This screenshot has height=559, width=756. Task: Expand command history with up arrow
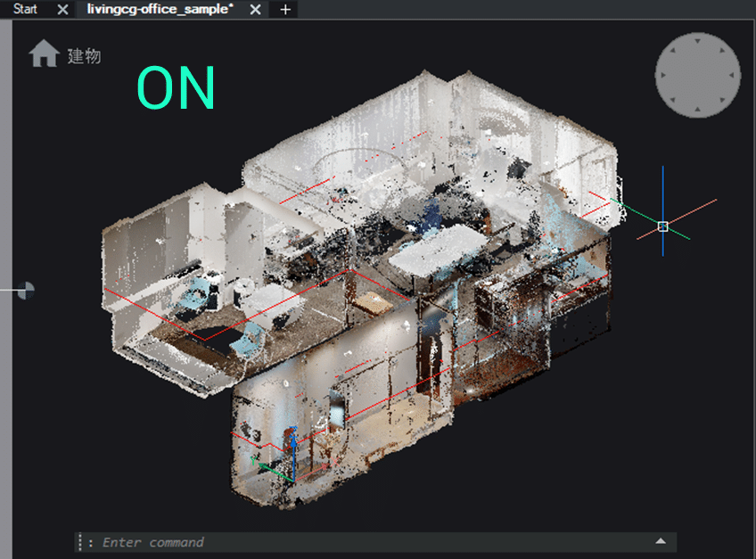(x=661, y=541)
